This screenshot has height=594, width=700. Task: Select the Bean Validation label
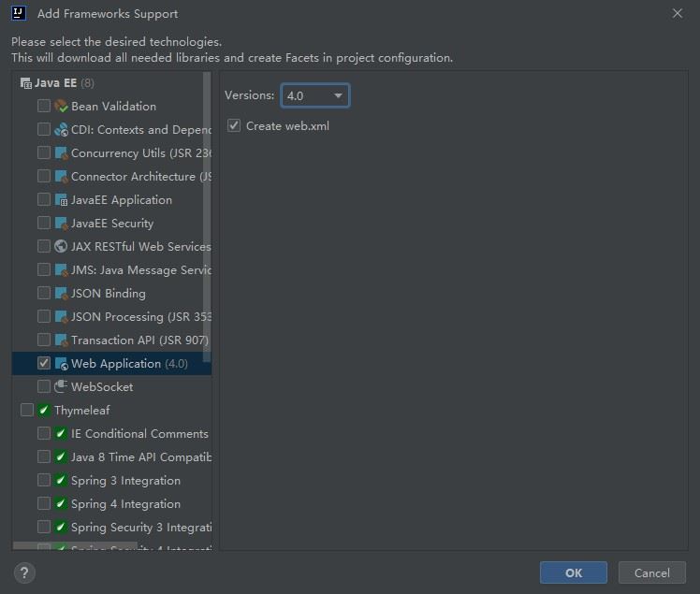114,107
